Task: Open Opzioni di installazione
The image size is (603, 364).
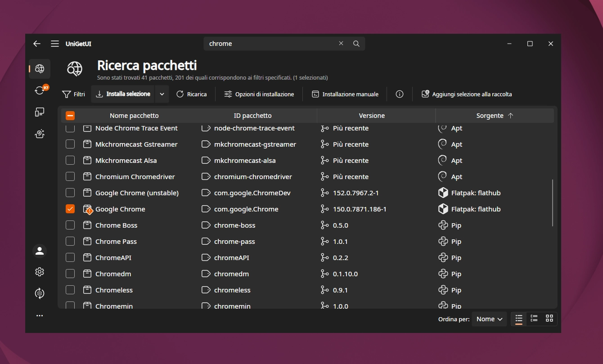Action: [x=259, y=94]
